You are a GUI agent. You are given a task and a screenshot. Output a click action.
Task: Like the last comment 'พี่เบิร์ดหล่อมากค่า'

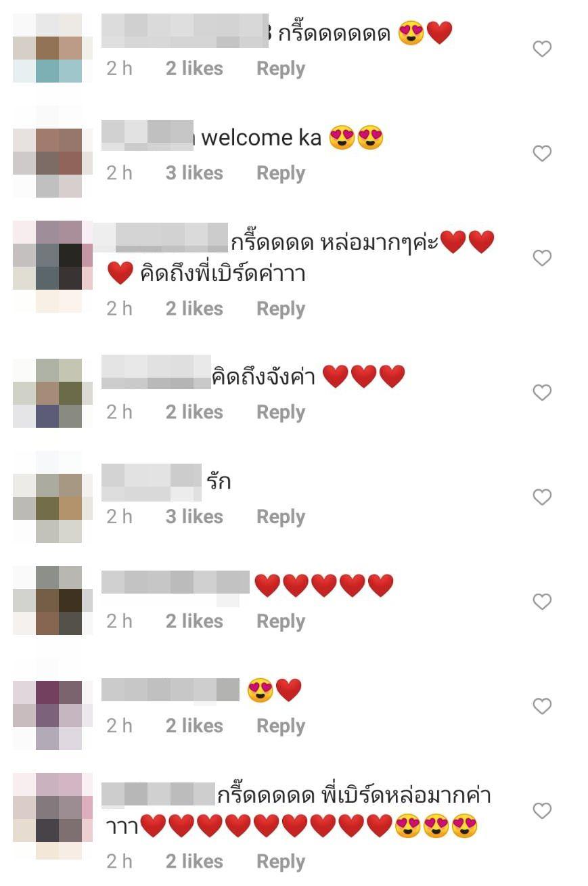tap(543, 811)
